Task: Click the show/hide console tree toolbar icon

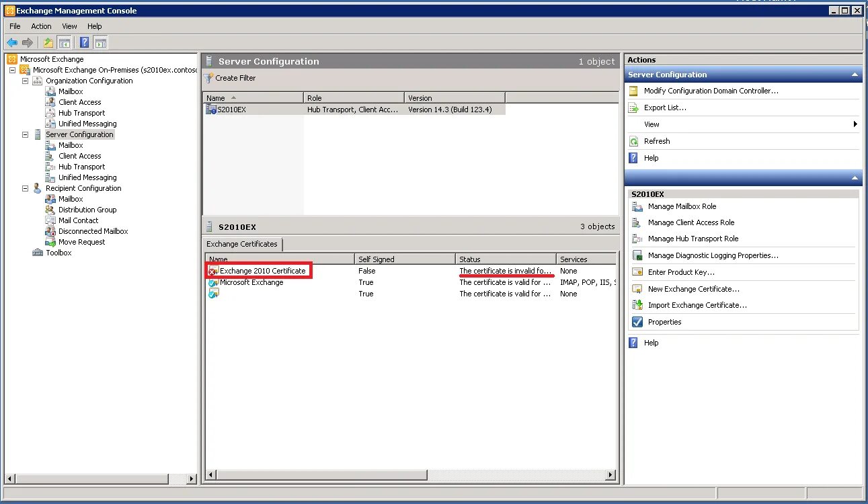Action: point(64,43)
